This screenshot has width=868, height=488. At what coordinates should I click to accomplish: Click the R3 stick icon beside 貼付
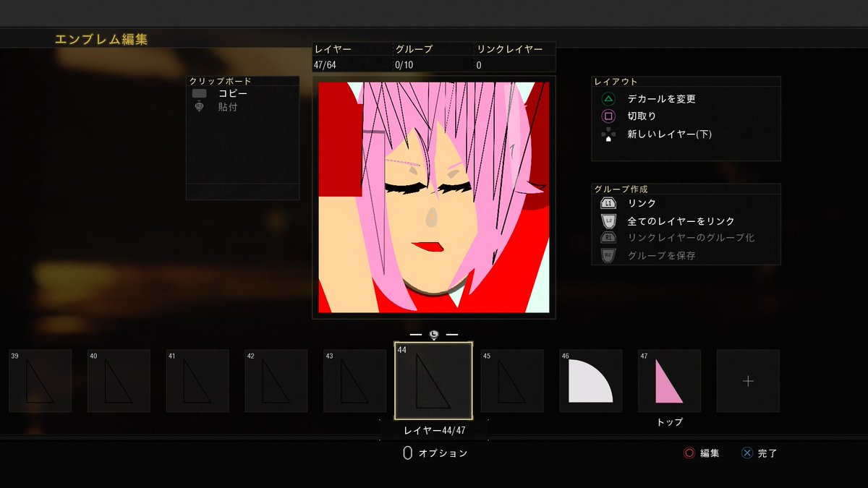(x=200, y=107)
